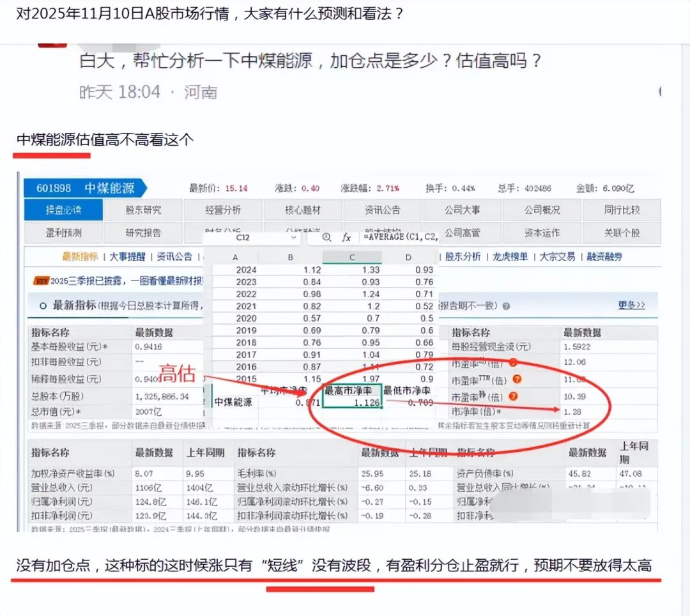Select spreadsheet column header C
This screenshot has width=690, height=616.
[x=352, y=258]
